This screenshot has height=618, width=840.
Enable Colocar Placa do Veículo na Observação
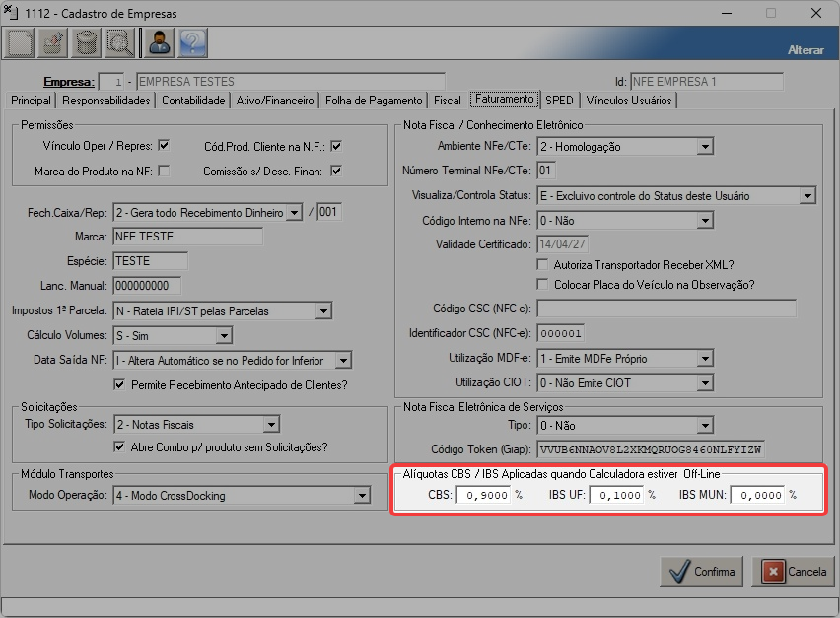(542, 285)
